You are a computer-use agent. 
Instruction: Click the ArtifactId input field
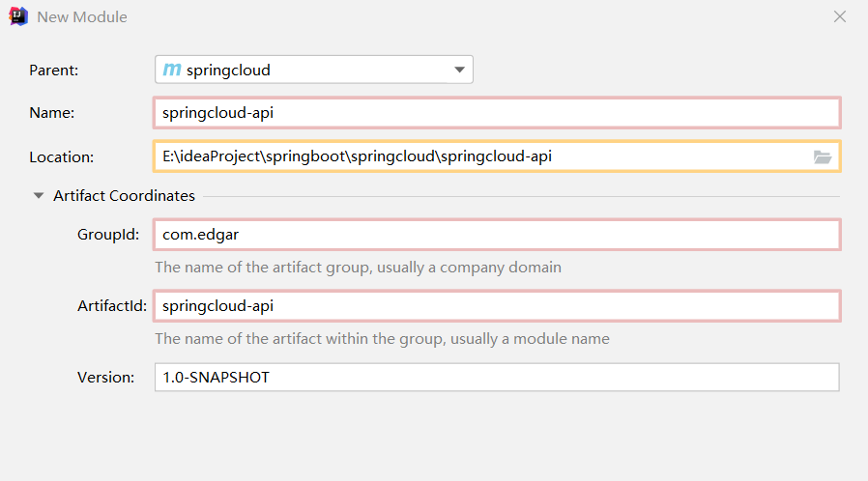coord(497,306)
